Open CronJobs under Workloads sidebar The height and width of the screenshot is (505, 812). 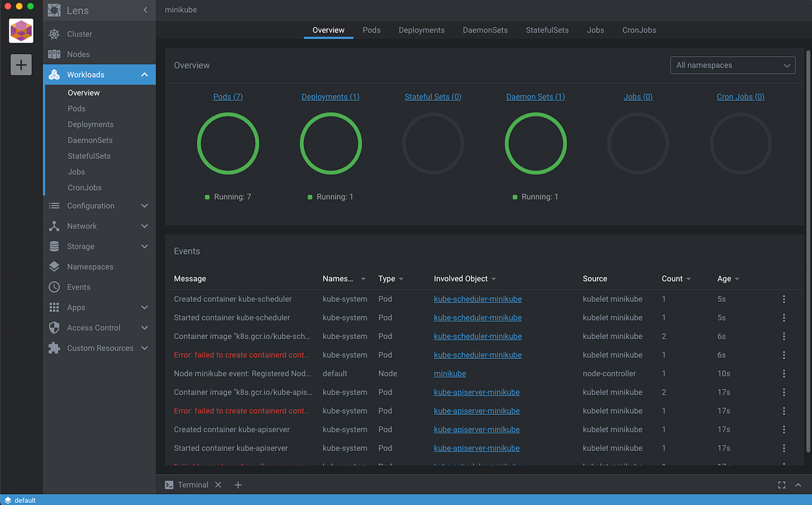click(x=85, y=188)
